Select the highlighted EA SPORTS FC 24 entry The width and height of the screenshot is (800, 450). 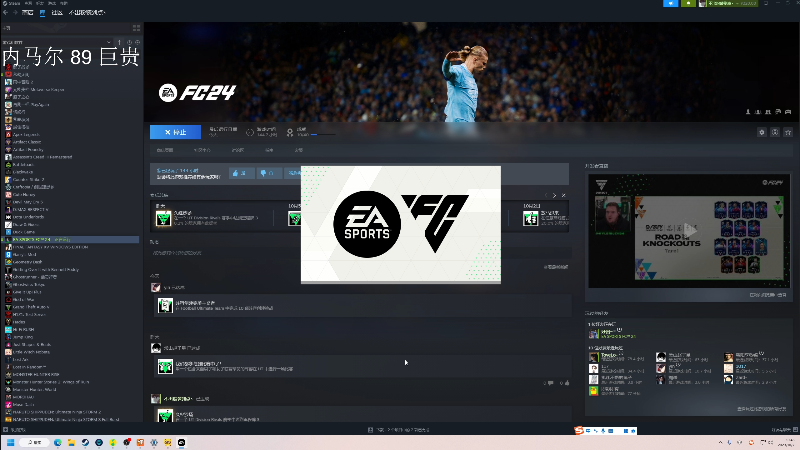[71, 239]
